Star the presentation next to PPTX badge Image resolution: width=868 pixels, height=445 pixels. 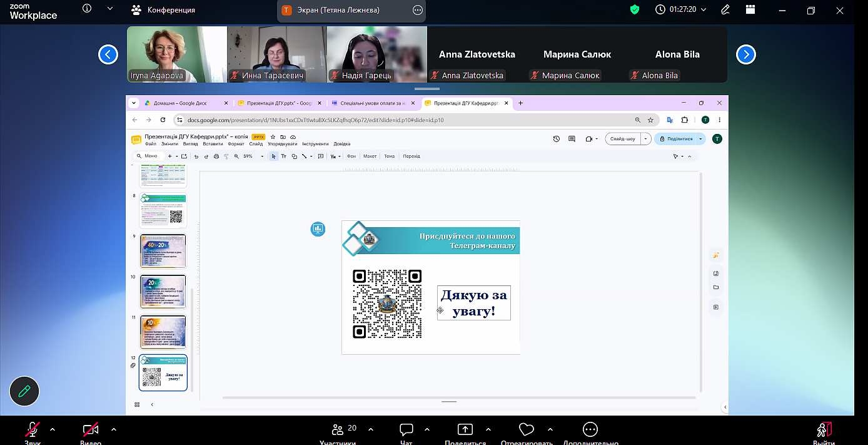pyautogui.click(x=273, y=136)
